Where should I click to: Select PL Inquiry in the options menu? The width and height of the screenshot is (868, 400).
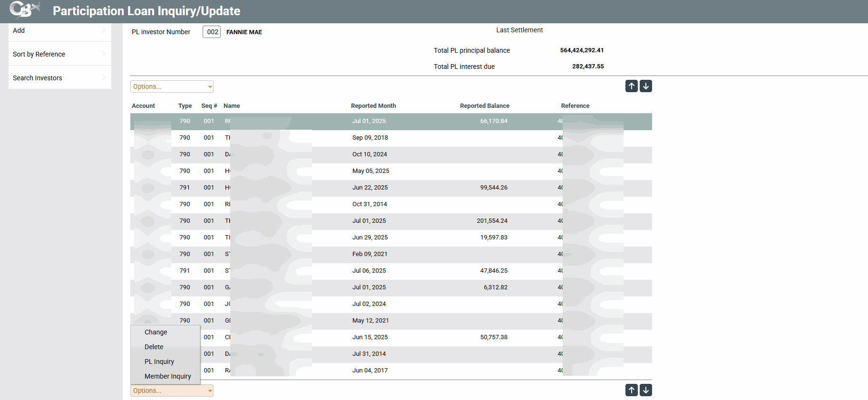[159, 362]
